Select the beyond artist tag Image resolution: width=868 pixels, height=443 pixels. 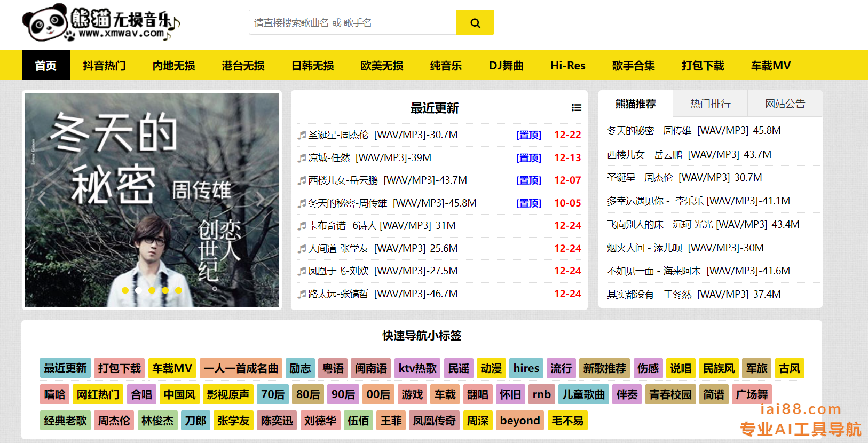click(520, 421)
